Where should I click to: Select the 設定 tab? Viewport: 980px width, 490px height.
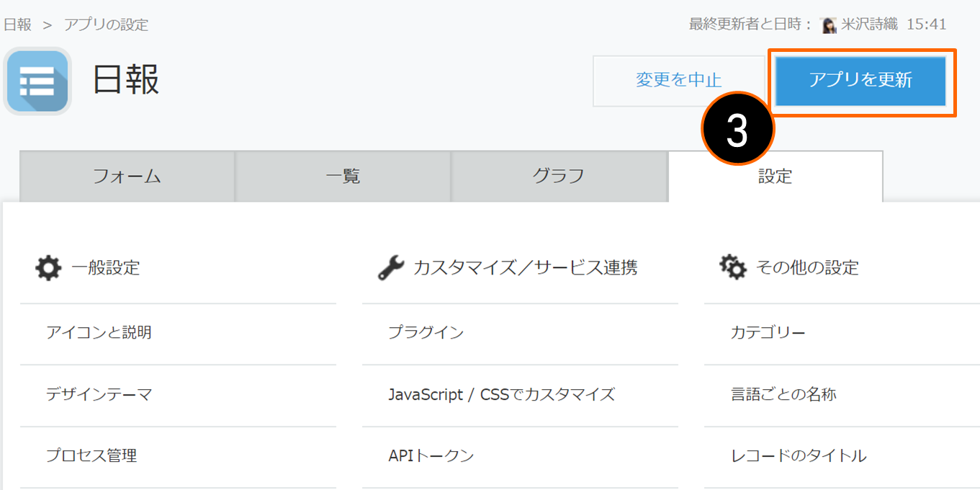(776, 177)
